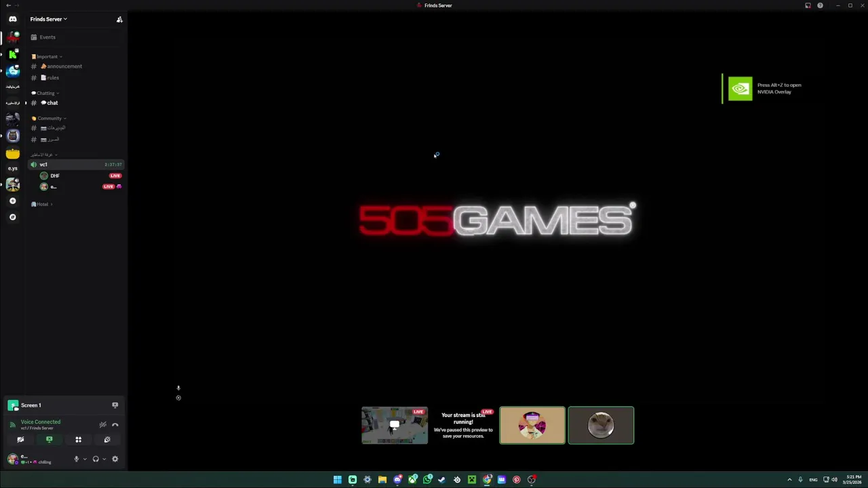Open the Help icon in title bar
The height and width of the screenshot is (488, 868).
820,5
